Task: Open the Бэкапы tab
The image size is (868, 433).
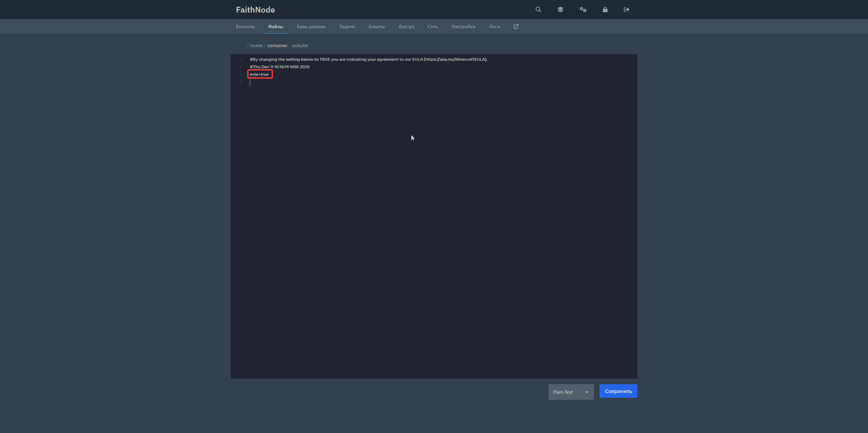Action: (376, 26)
